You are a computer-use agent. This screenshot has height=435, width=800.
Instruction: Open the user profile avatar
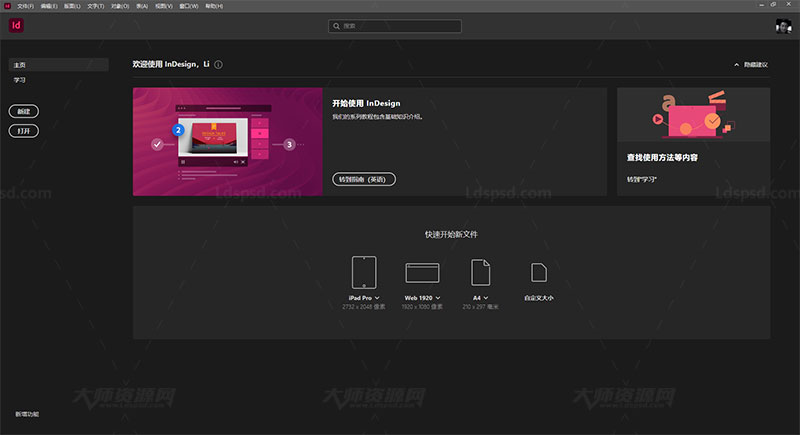pyautogui.click(x=783, y=26)
